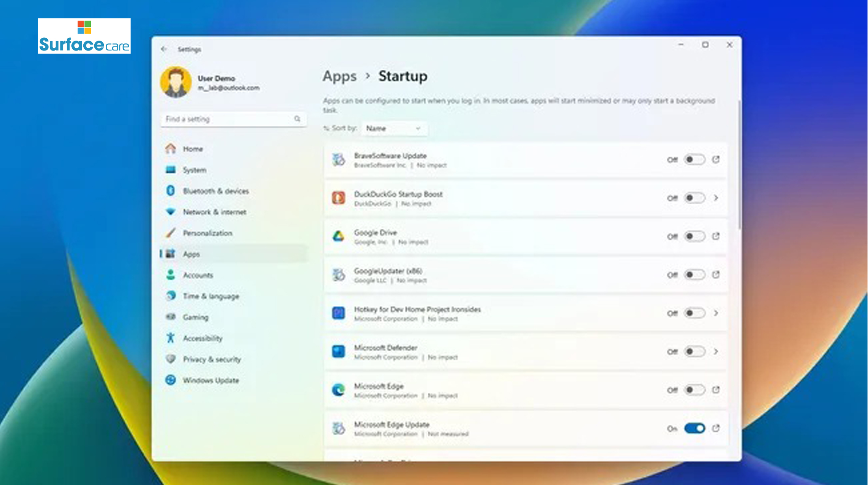Expand DuckDuckGo Startup Boost details chevron
Image resolution: width=868 pixels, height=485 pixels.
[717, 198]
